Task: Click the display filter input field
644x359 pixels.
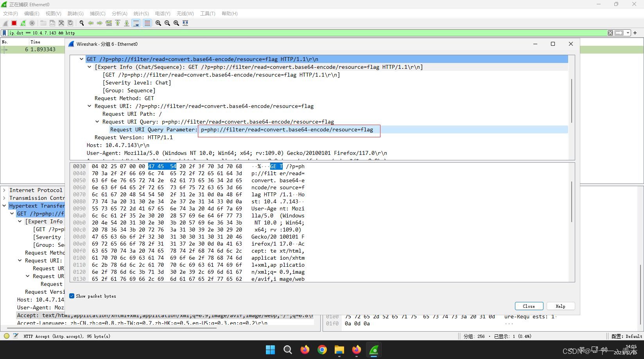Action: point(307,33)
